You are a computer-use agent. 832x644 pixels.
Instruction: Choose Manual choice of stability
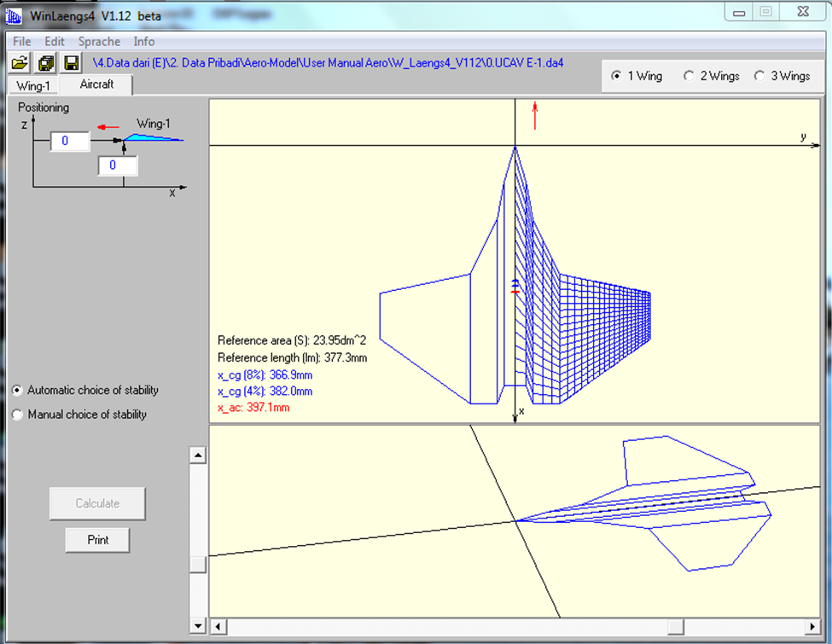click(79, 415)
